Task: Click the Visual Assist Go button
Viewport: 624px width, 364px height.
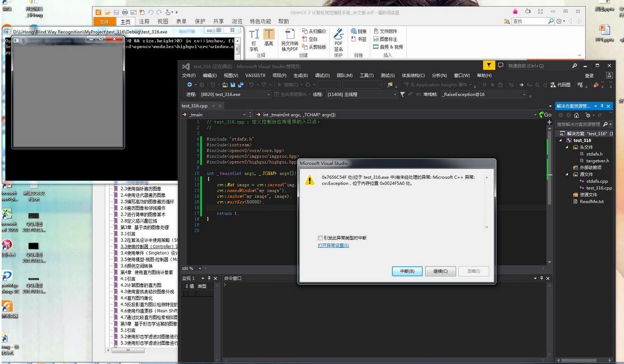Action: [545, 114]
